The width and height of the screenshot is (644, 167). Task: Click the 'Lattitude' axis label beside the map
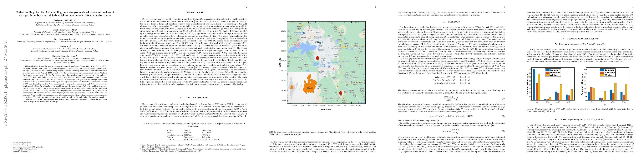[x=280, y=62]
